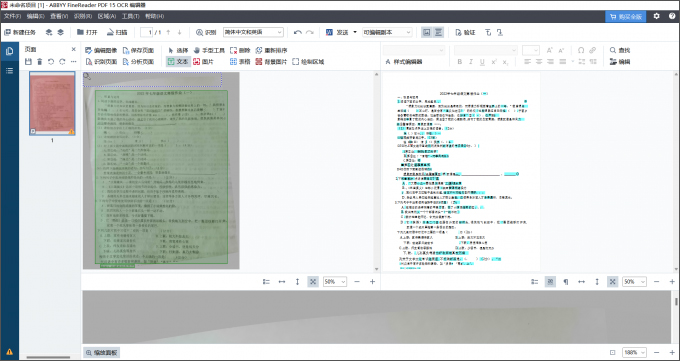Click the Reorder areas (重新排序) tool
Image resolution: width=680 pixels, height=361 pixels.
[x=271, y=50]
